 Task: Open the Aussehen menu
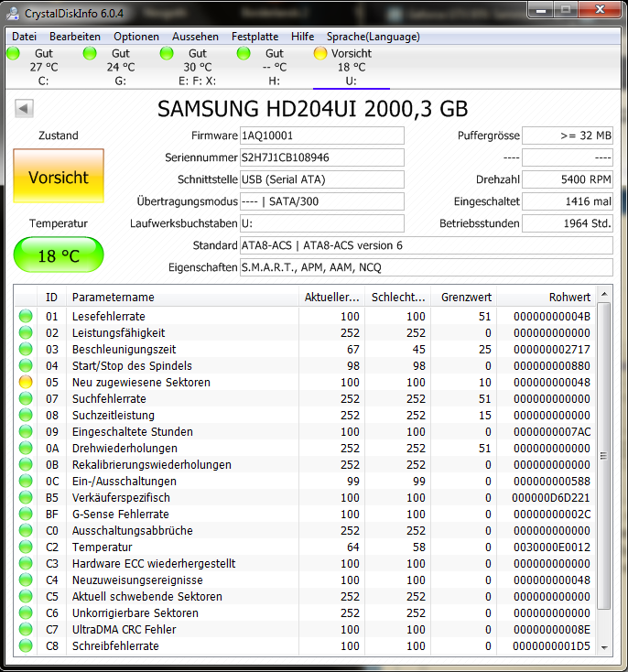(195, 37)
